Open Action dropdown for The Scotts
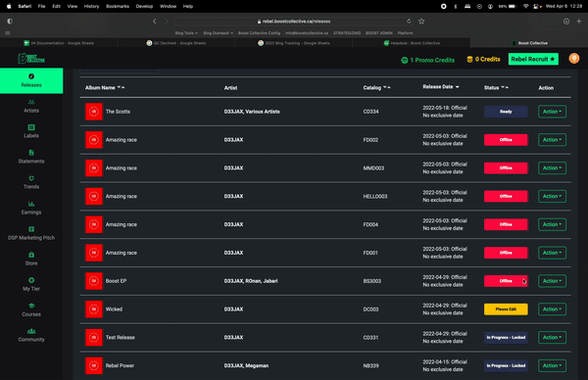The width and height of the screenshot is (588, 380). point(552,112)
